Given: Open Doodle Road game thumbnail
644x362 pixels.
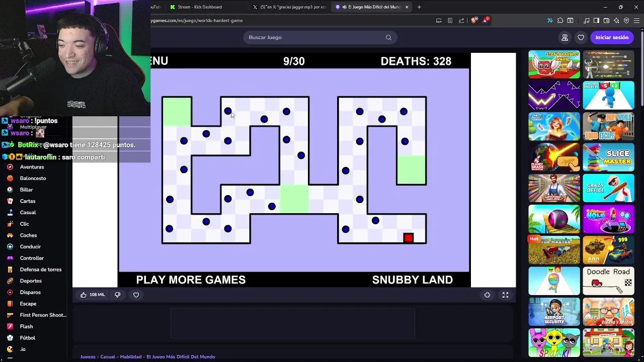Looking at the screenshot, I should (x=608, y=281).
